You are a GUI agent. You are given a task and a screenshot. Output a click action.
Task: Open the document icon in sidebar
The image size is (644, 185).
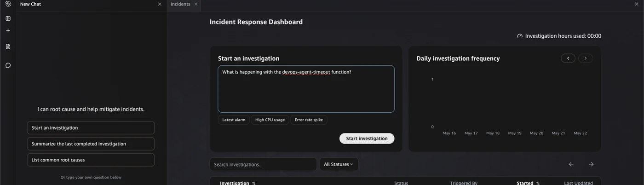point(8,46)
